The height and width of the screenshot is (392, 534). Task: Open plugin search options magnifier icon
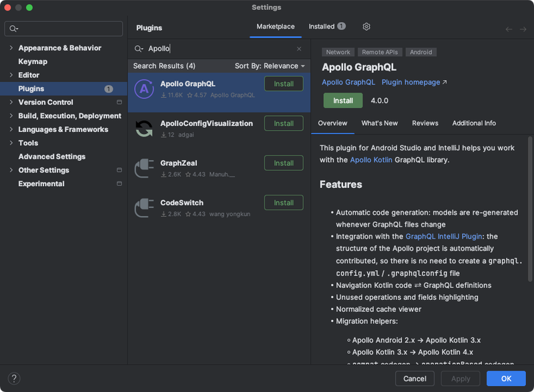[x=139, y=49]
